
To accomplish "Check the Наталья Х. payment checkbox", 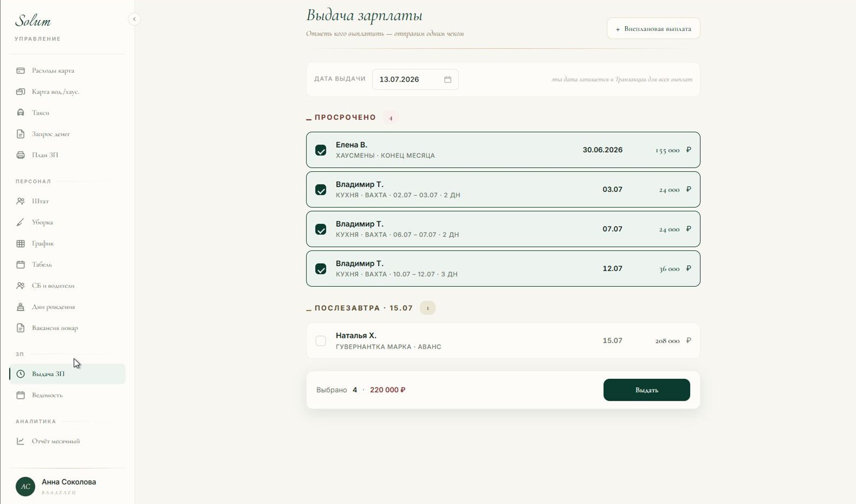I will point(320,341).
